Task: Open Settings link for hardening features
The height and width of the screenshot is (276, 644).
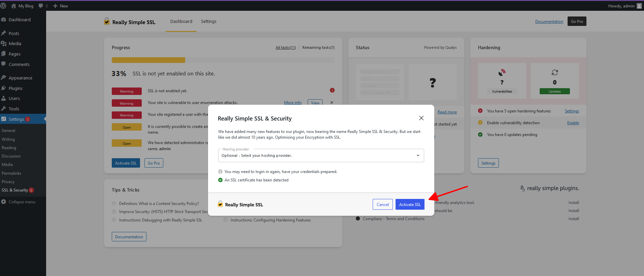Action: click(x=572, y=111)
